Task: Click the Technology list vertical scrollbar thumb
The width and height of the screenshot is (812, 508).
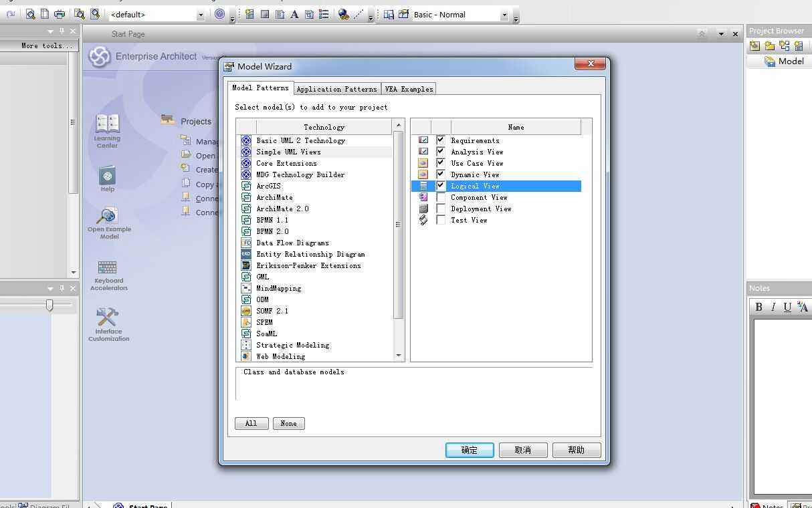Action: [399, 225]
